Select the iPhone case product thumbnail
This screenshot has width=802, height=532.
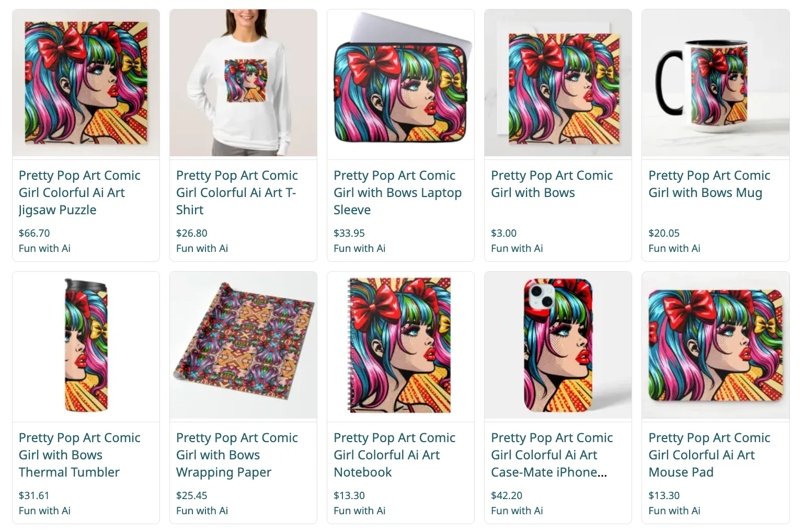pyautogui.click(x=558, y=345)
